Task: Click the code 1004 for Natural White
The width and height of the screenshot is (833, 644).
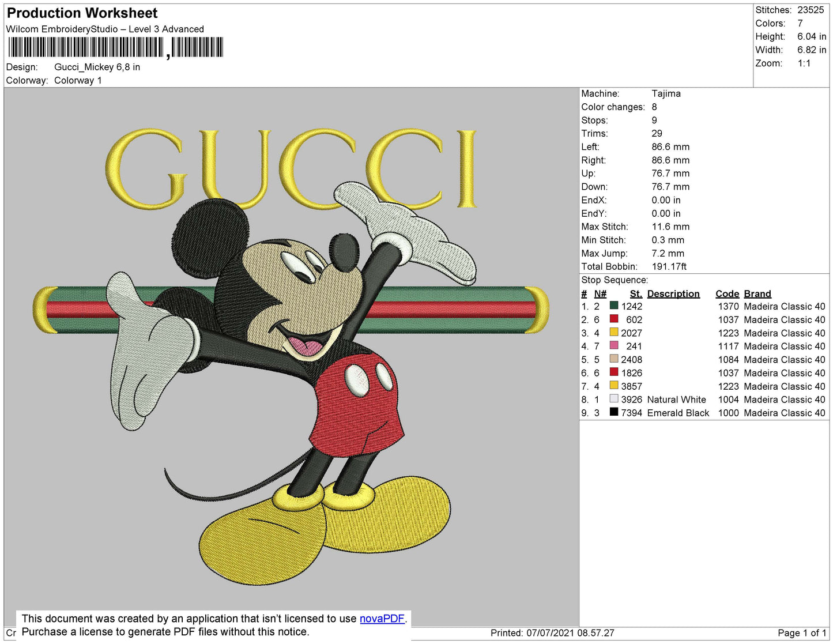Action: pyautogui.click(x=728, y=399)
